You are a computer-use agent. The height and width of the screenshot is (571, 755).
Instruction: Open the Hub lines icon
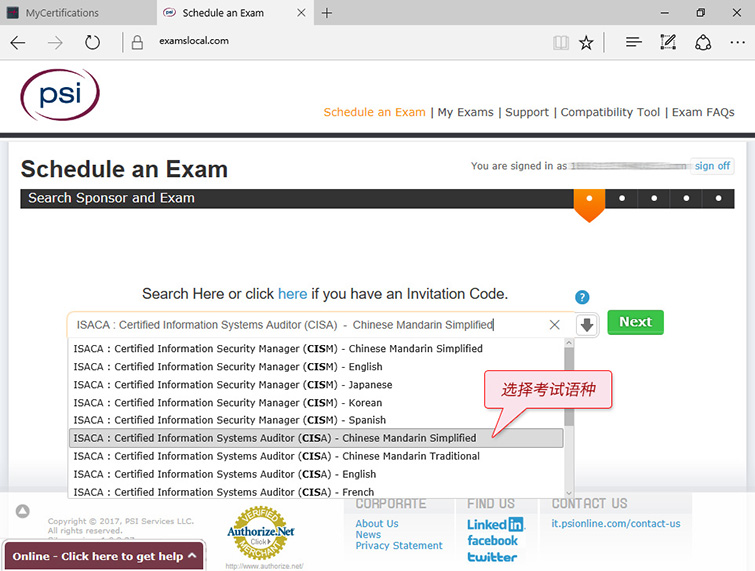click(634, 42)
